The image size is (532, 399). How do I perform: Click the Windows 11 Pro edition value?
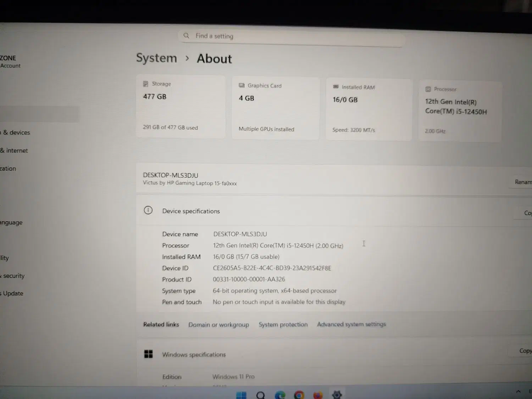pos(233,376)
